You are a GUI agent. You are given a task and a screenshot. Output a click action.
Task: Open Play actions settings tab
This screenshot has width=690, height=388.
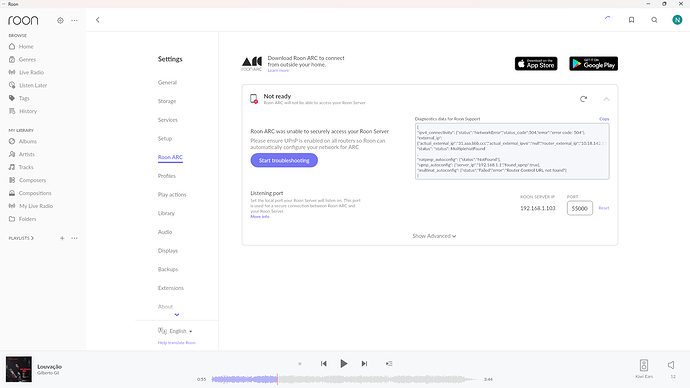pyautogui.click(x=172, y=194)
